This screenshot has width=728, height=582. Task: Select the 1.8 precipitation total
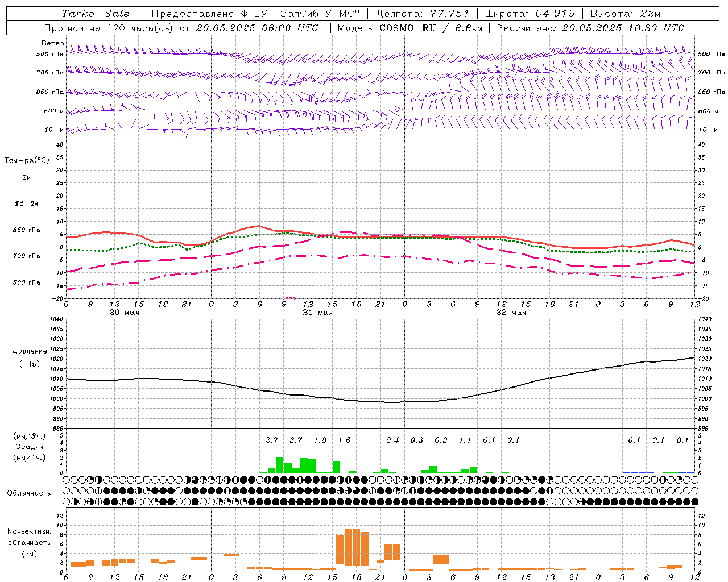click(320, 440)
